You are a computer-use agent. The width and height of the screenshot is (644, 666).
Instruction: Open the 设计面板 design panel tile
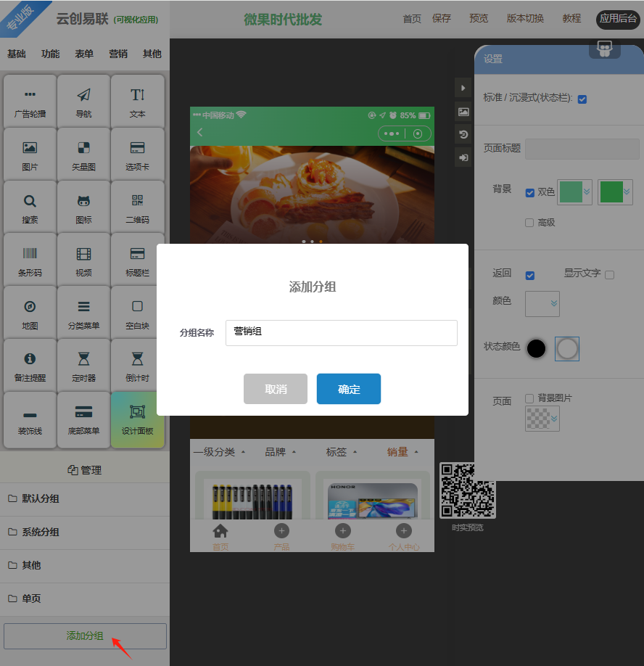tap(137, 419)
